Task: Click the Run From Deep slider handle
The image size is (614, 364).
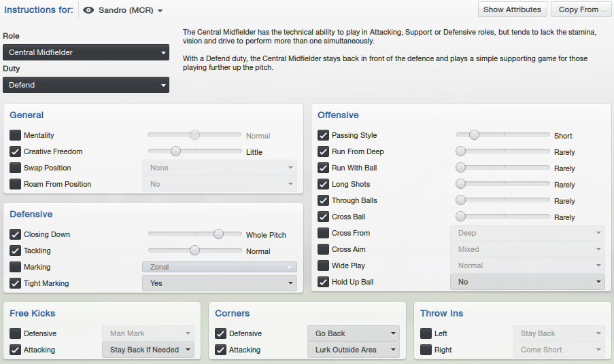Action: coord(460,151)
